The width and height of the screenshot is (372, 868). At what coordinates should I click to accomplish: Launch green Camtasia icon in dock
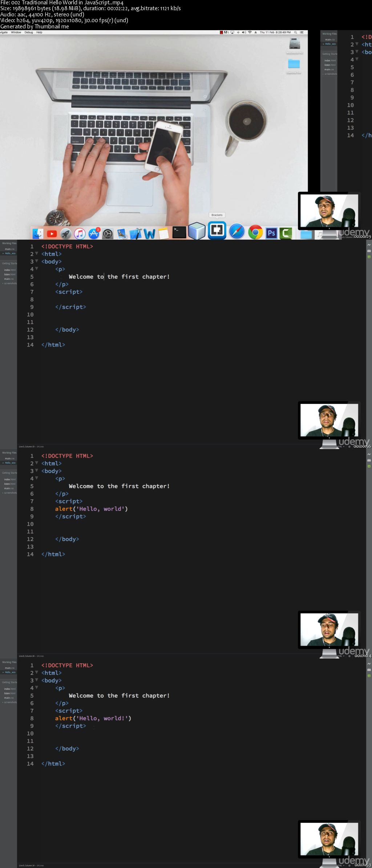click(x=286, y=233)
